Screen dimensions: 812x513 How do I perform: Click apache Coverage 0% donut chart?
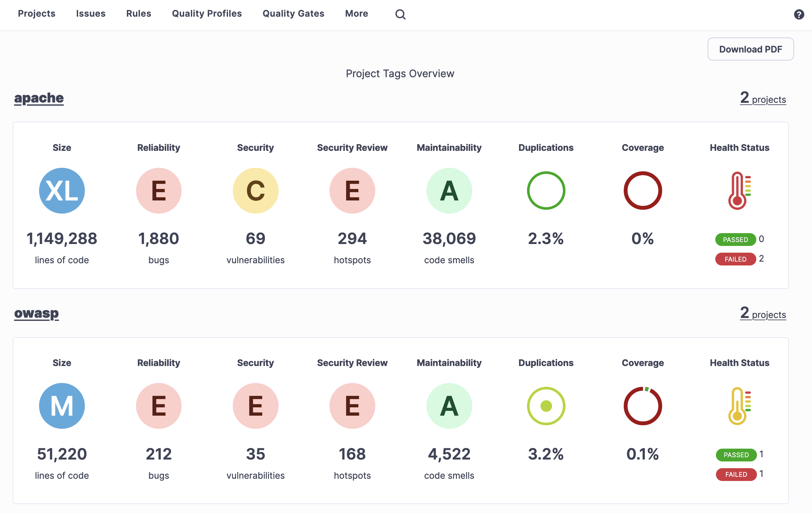(642, 191)
